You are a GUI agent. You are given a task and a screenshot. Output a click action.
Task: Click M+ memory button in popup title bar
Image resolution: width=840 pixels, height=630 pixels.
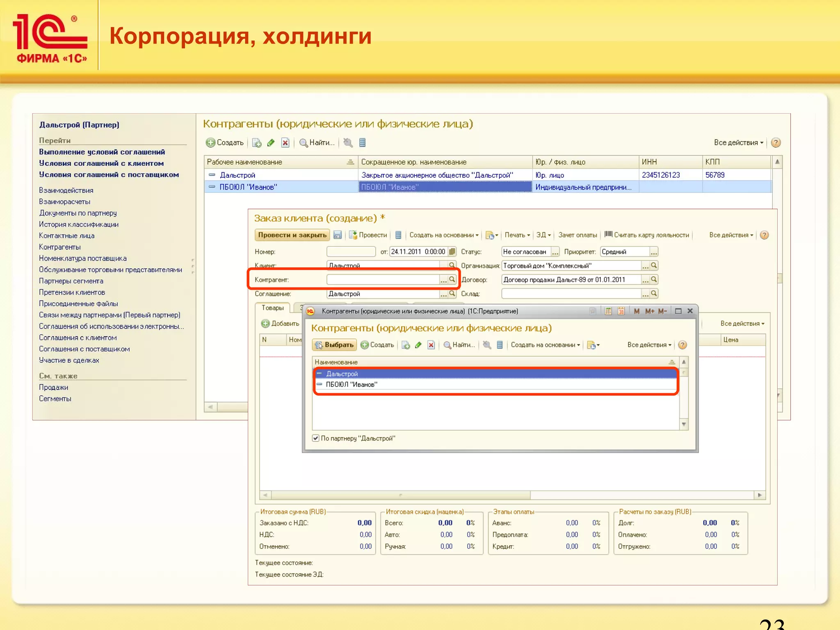[x=650, y=311]
